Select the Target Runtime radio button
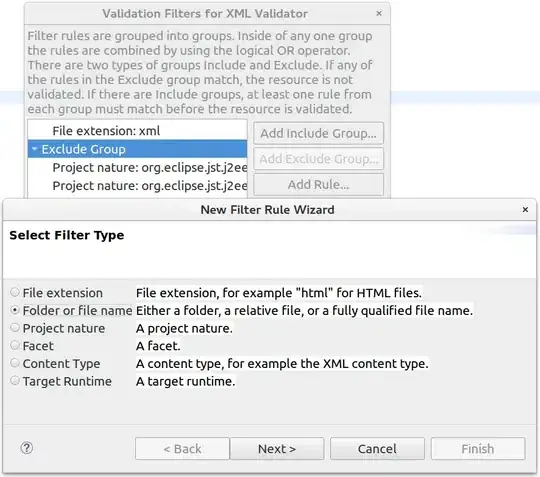540x477 pixels. tap(15, 381)
